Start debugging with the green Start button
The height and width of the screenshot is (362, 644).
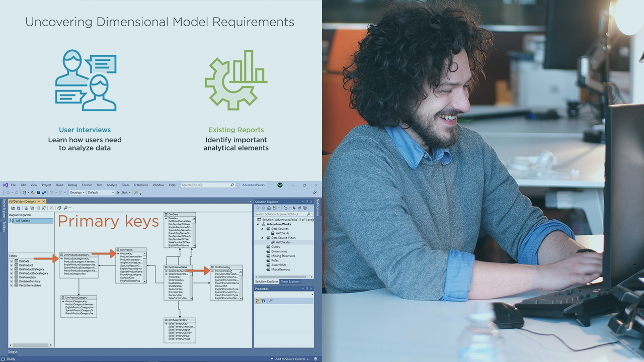(x=121, y=192)
